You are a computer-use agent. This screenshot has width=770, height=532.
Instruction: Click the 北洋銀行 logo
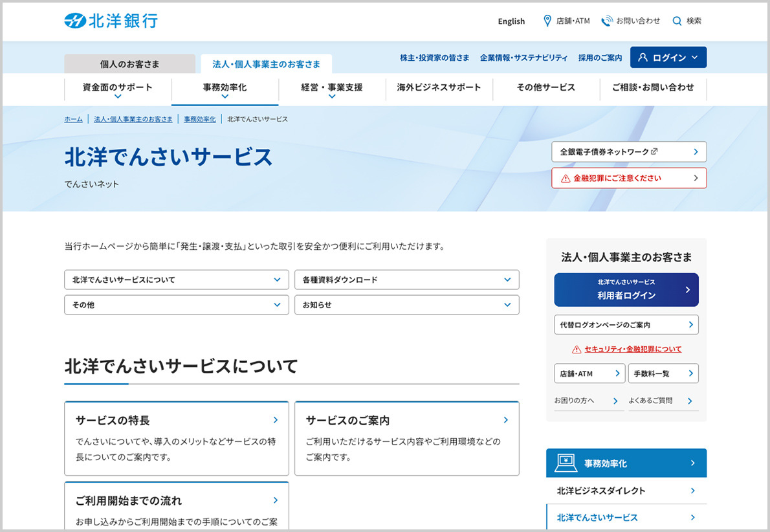pos(111,21)
